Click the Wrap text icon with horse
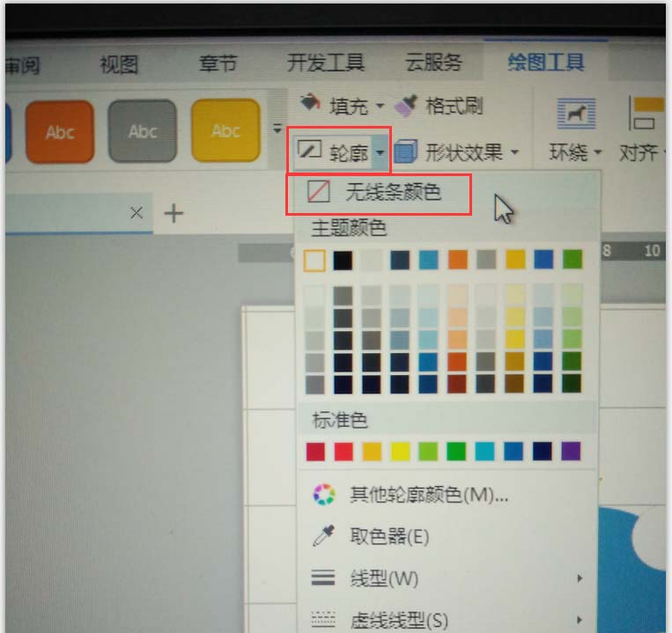 576,113
